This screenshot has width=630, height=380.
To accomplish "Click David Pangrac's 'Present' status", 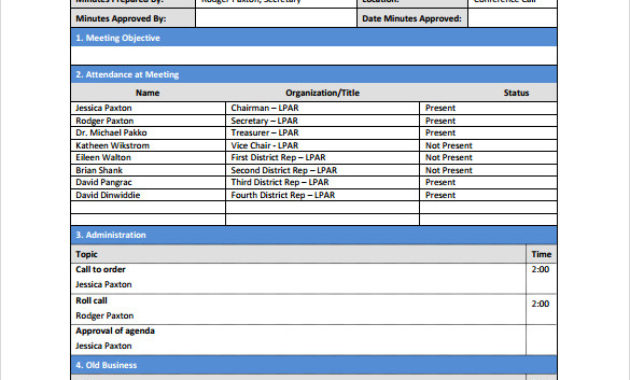I will tap(440, 182).
